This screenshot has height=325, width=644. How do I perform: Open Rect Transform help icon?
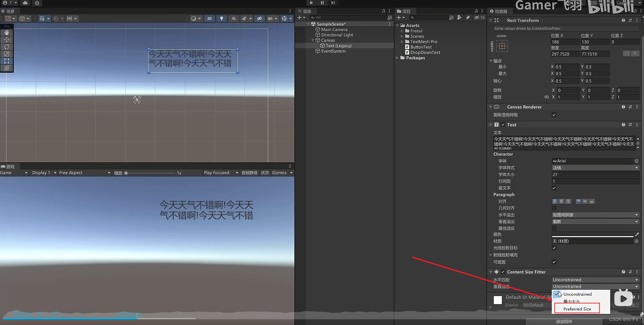pos(623,21)
